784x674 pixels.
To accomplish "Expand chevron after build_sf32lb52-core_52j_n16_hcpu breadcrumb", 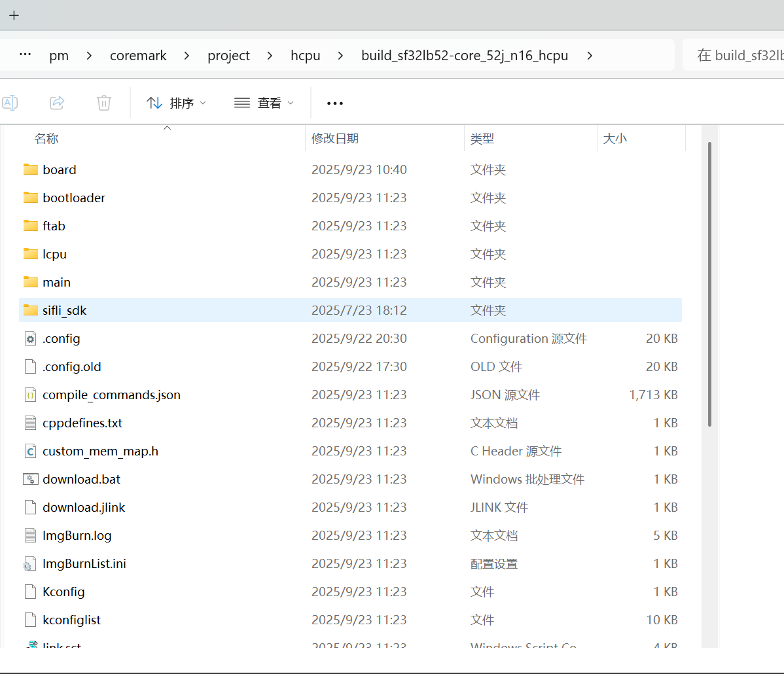I will [x=590, y=56].
